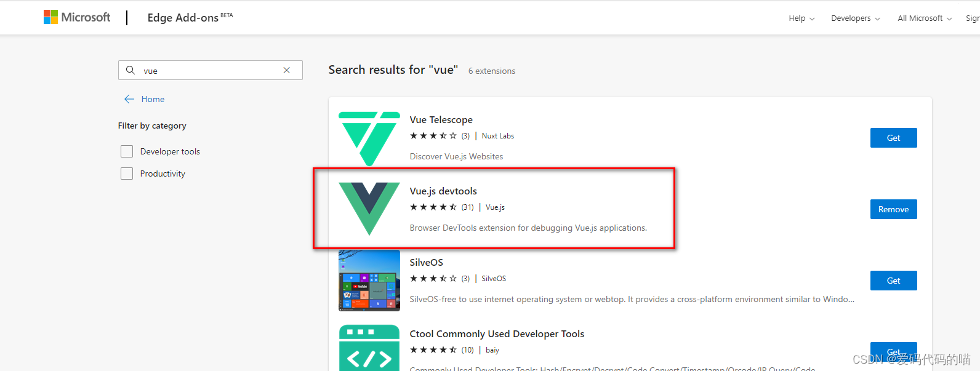
Task: Expand the All Microsoft dropdown
Action: 925,18
